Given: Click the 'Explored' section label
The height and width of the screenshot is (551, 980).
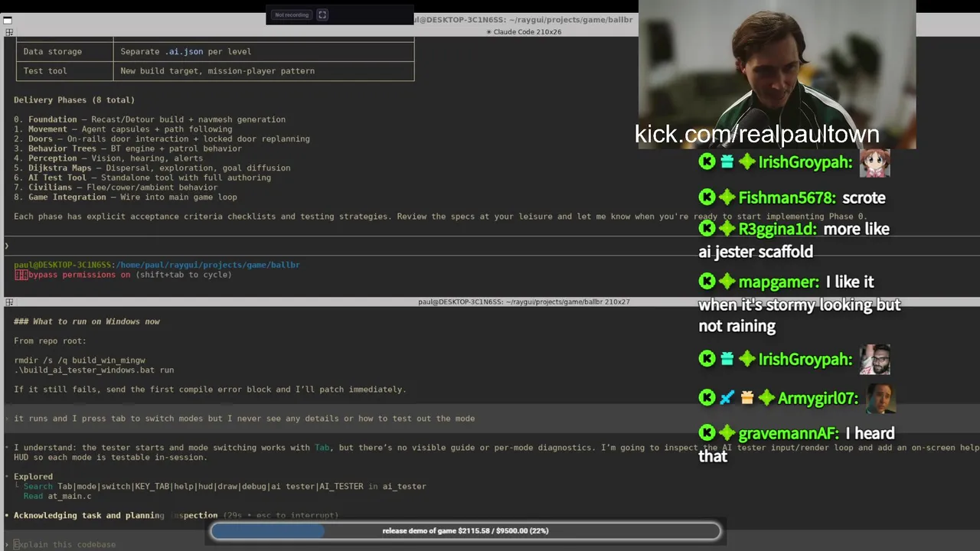Looking at the screenshot, I should click(33, 477).
